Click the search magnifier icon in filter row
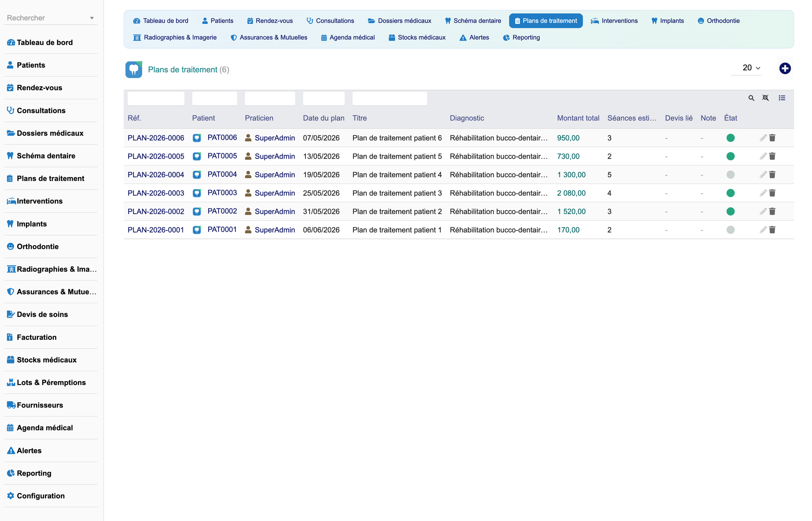This screenshot has height=521, width=812. pos(751,98)
